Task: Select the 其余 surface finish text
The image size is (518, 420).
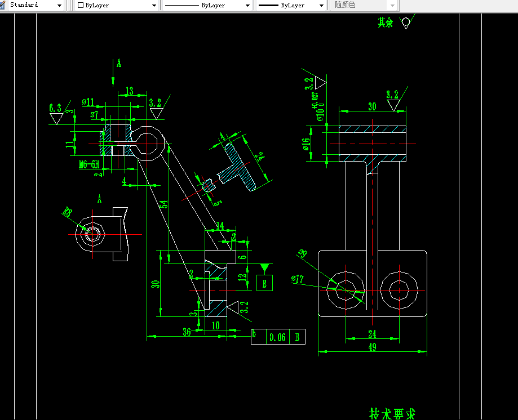Action: point(385,23)
